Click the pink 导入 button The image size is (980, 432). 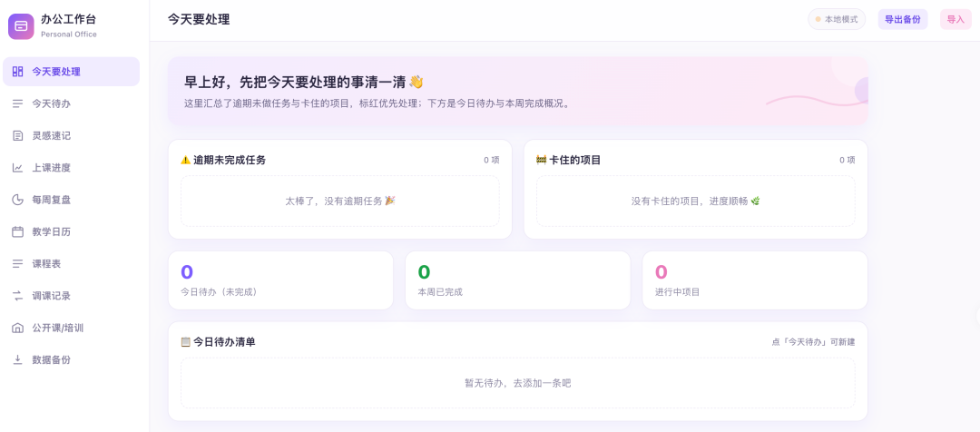tap(955, 19)
